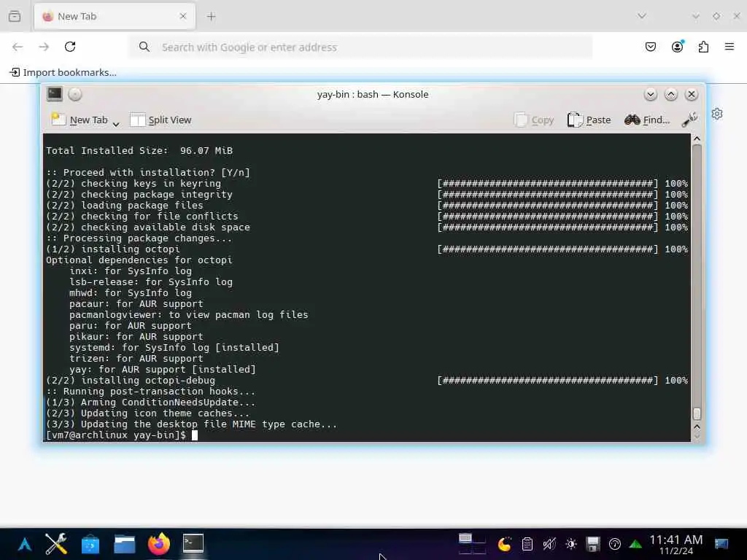This screenshot has width=747, height=560.
Task: Click the Konsole terminal window menu icon
Action: coord(55,94)
